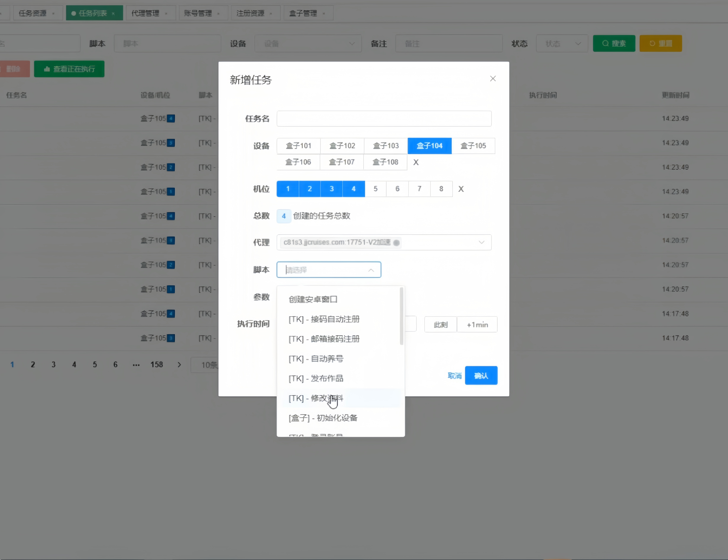
Task: Clear 机位 selection with X after 8
Action: (461, 189)
